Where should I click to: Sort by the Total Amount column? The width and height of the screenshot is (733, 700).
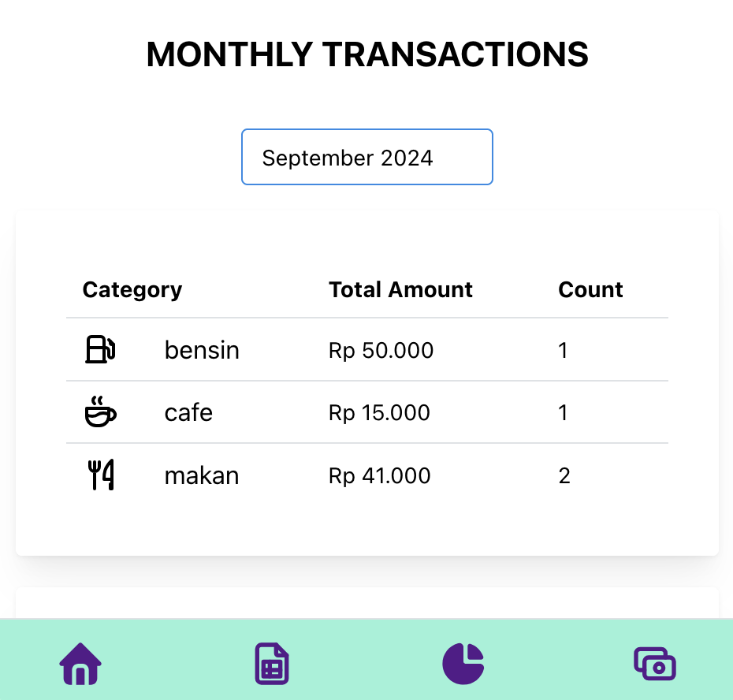[400, 289]
